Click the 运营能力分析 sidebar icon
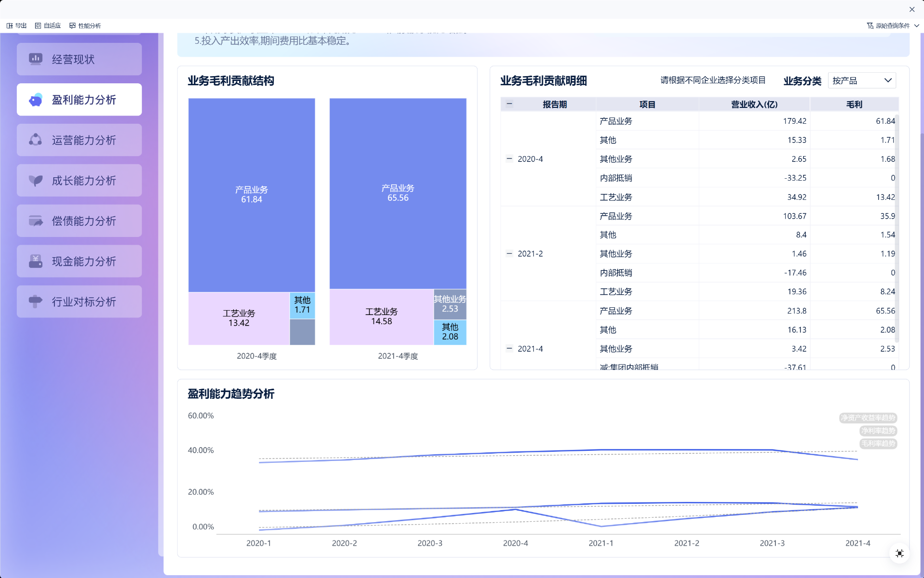This screenshot has width=924, height=578. tap(36, 140)
